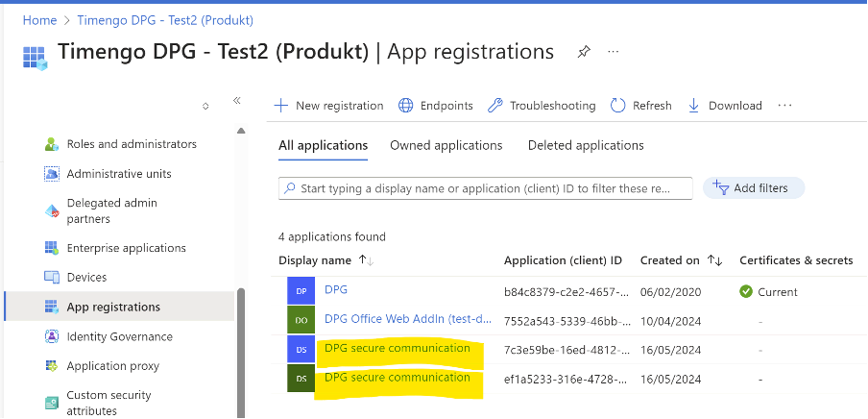Viewport: 868px width, 419px height.
Task: Click the Endpoints globe icon
Action: click(406, 106)
